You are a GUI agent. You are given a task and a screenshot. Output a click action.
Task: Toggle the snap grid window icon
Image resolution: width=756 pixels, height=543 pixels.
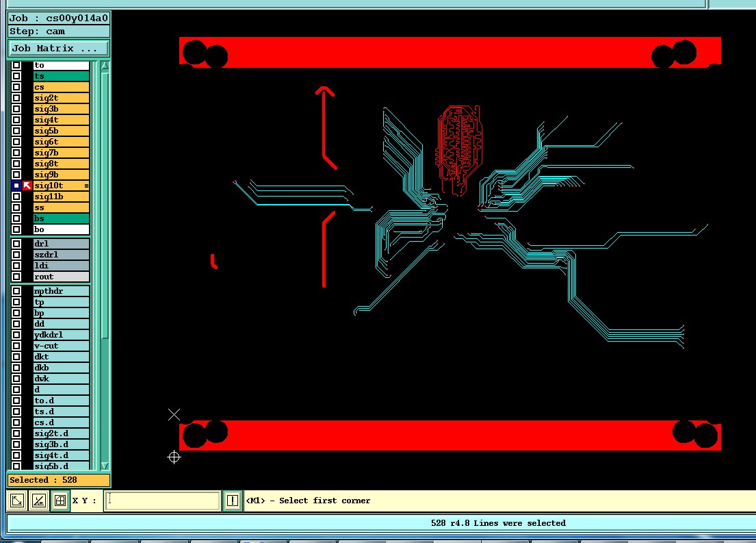tap(60, 501)
